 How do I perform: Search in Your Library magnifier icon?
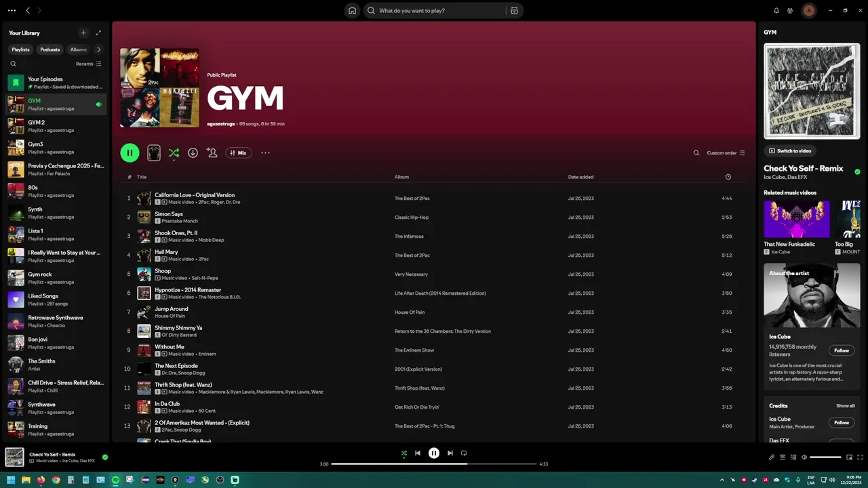tap(13, 64)
